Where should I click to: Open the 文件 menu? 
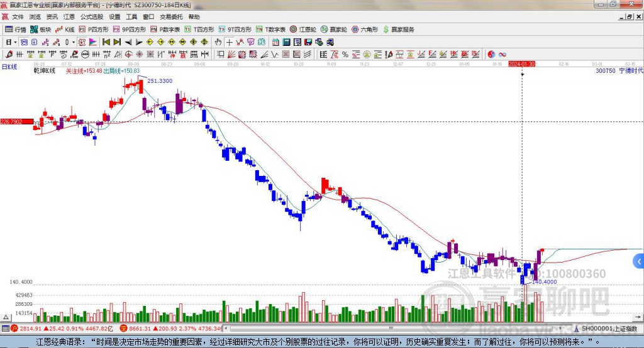[x=18, y=17]
